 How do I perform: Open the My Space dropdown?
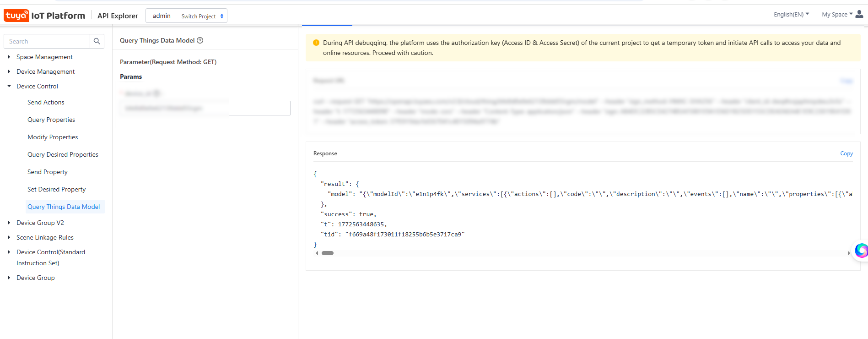837,14
